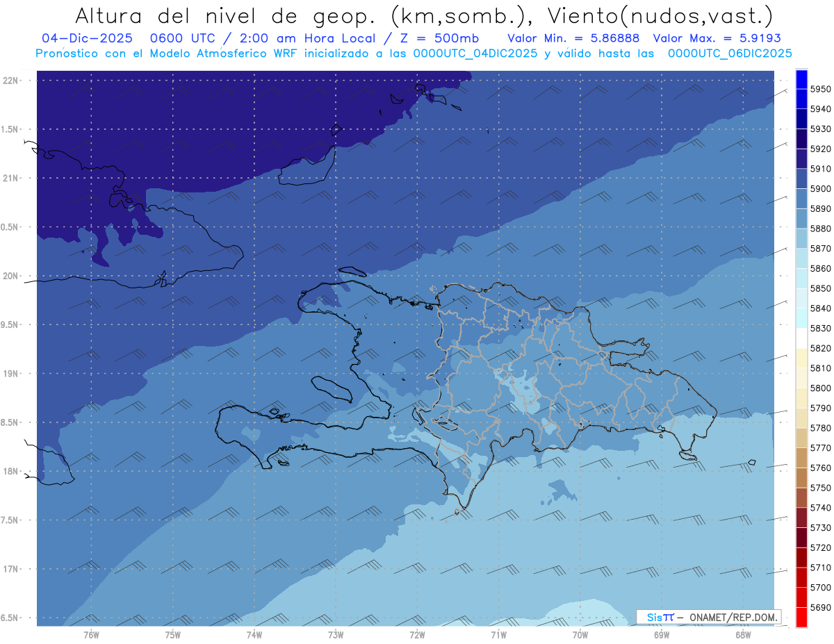Click the '5950' legend value
834x644 pixels.
[x=821, y=89]
